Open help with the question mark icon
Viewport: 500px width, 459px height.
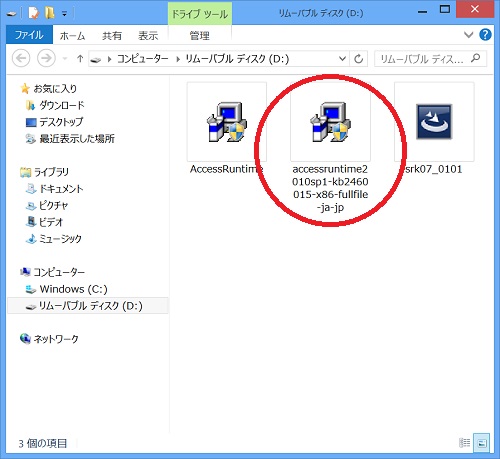(485, 35)
